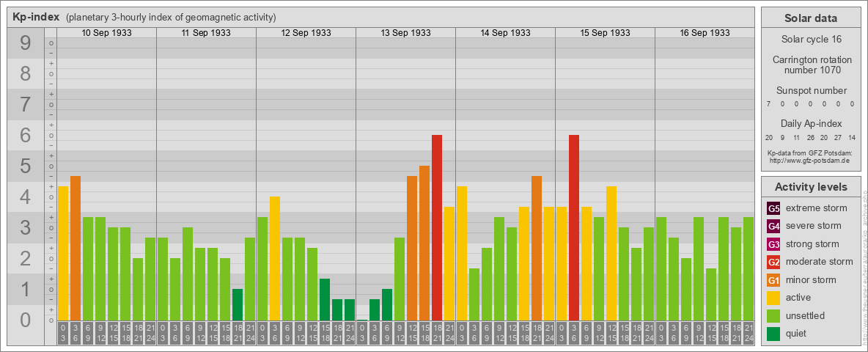The height and width of the screenshot is (352, 868).
Task: Select the G1 minor storm orange swatch
Action: coord(773,280)
